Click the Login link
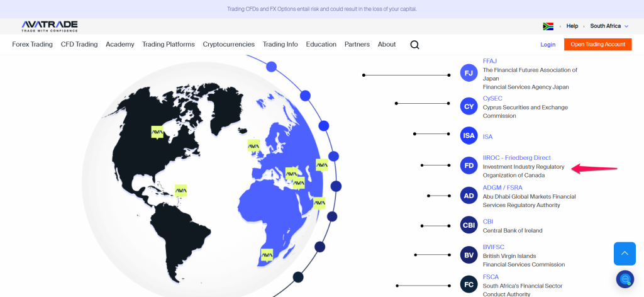The width and height of the screenshot is (644, 297). click(548, 45)
